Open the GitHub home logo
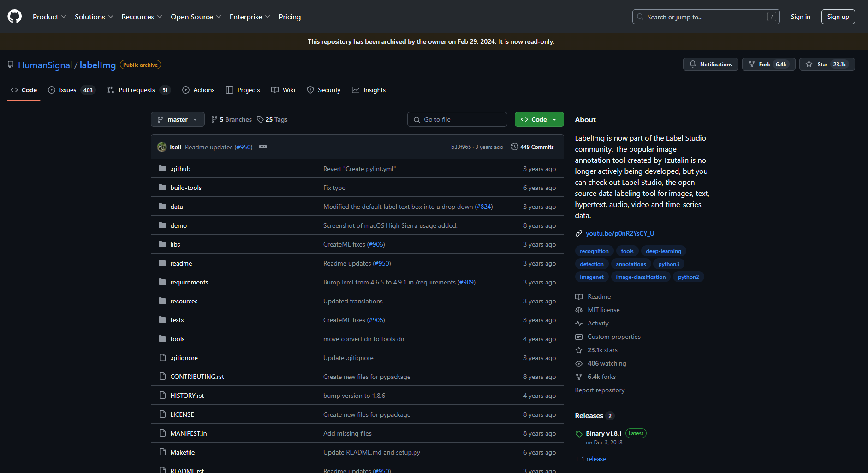Screen dimensions: 868x473 (15, 17)
